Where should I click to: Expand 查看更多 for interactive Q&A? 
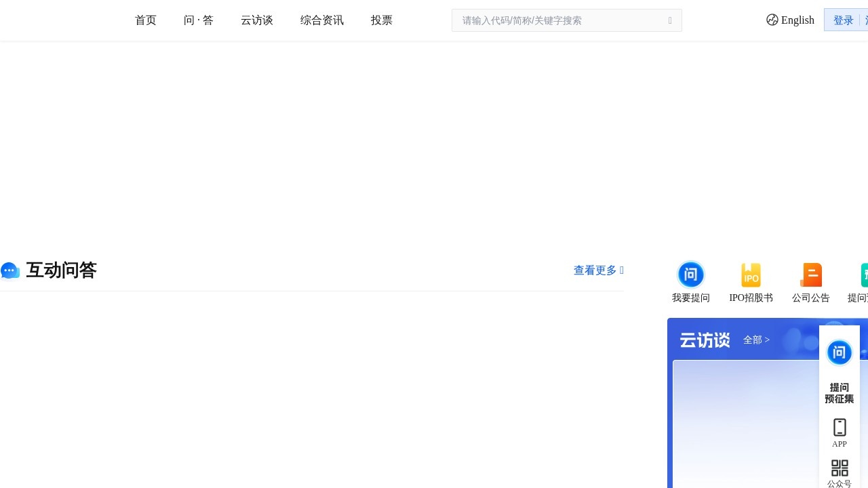595,270
